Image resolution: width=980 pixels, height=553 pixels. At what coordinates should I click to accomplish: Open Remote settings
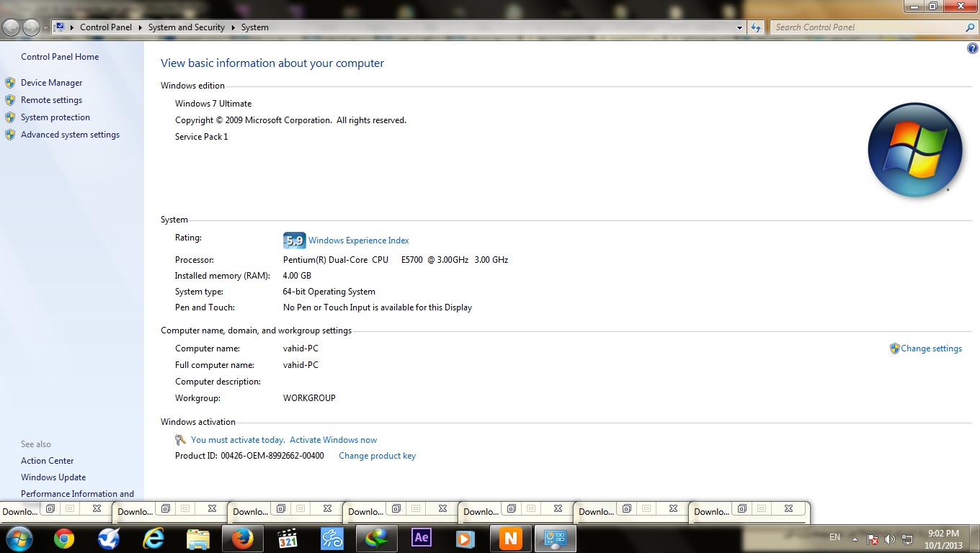tap(51, 100)
